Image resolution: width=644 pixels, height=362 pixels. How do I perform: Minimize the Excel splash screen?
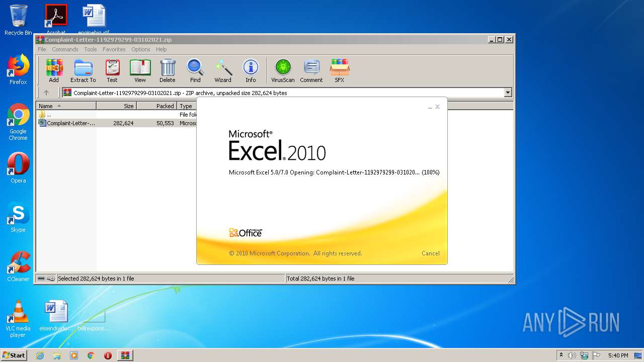(430, 107)
